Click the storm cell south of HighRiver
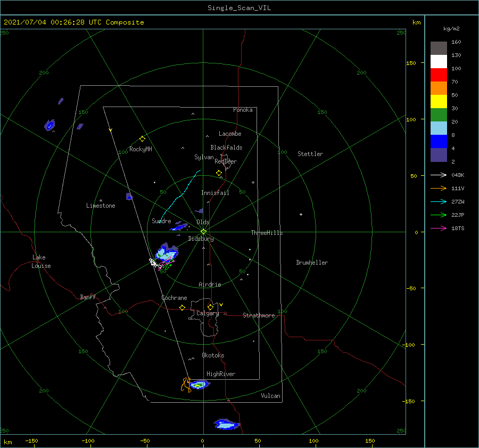Screen dimensions: 479x448 pos(200,385)
